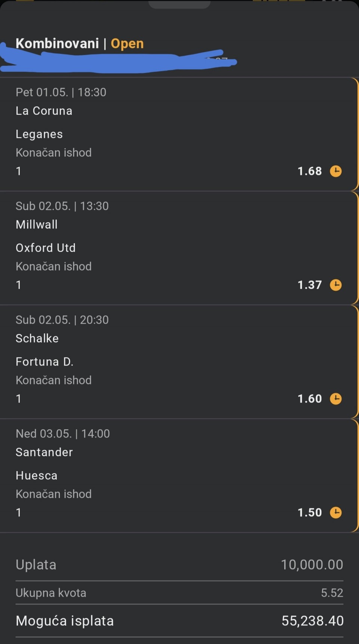This screenshot has height=644, width=359.
Task: Tap the Pet 01.05. 18:30 date line
Action: coord(61,92)
